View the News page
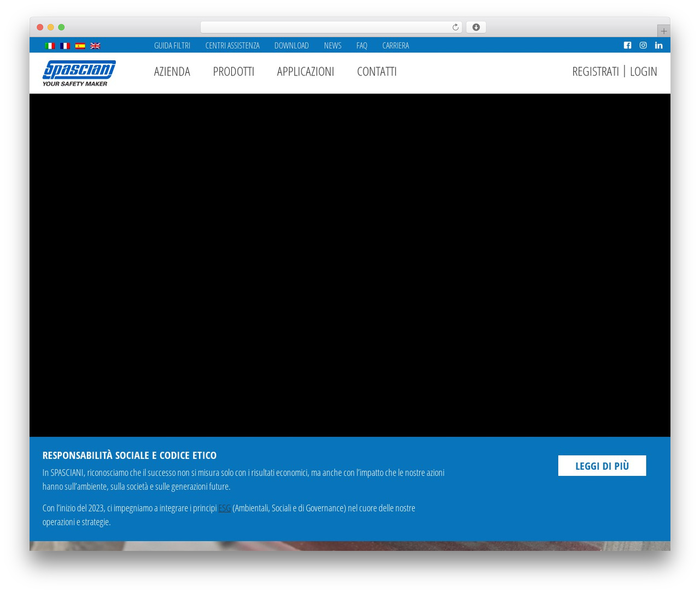 pos(332,45)
